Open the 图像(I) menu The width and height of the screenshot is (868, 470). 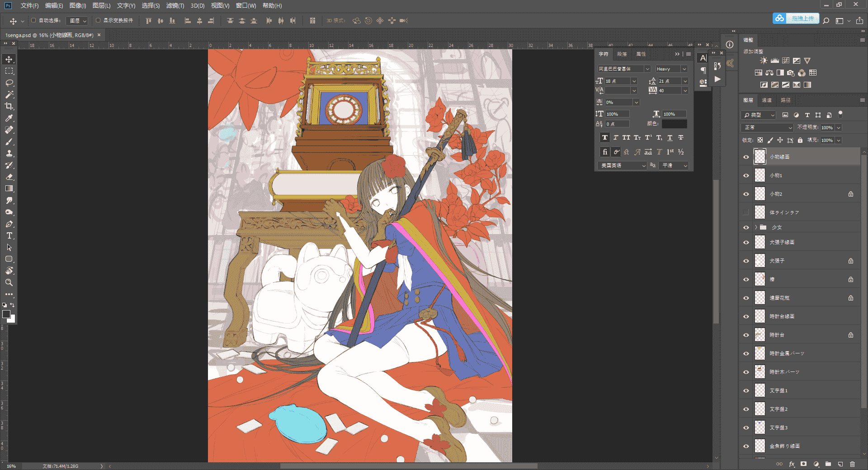tap(78, 5)
